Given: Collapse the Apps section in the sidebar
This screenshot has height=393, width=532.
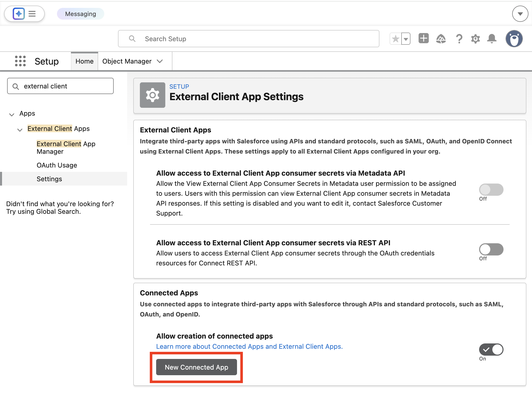Looking at the screenshot, I should [12, 114].
